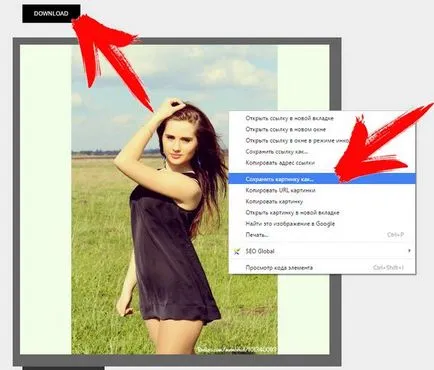The height and width of the screenshot is (370, 434).
Task: Select 'Открыть ссылку в окне в режиме инкогнито'
Action: [322, 141]
